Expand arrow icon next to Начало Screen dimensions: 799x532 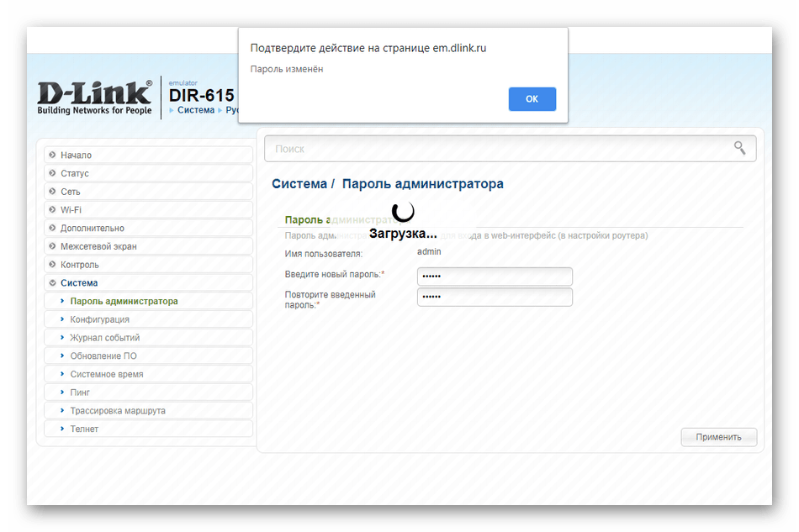[52, 155]
